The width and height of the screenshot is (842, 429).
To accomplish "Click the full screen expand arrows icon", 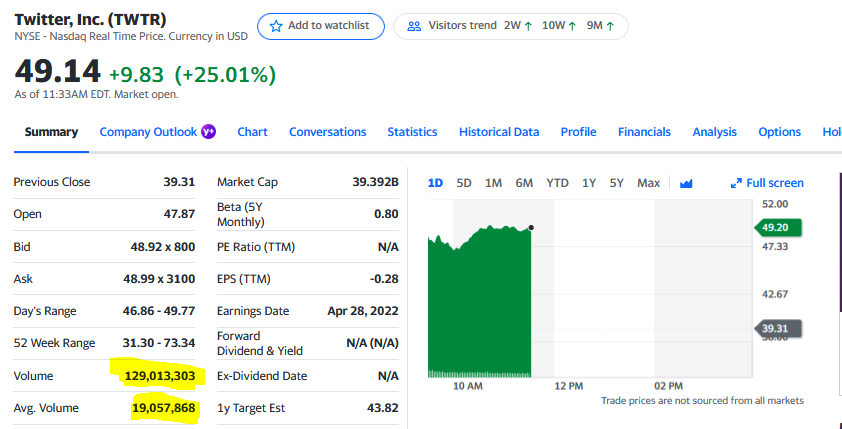I will tap(736, 184).
